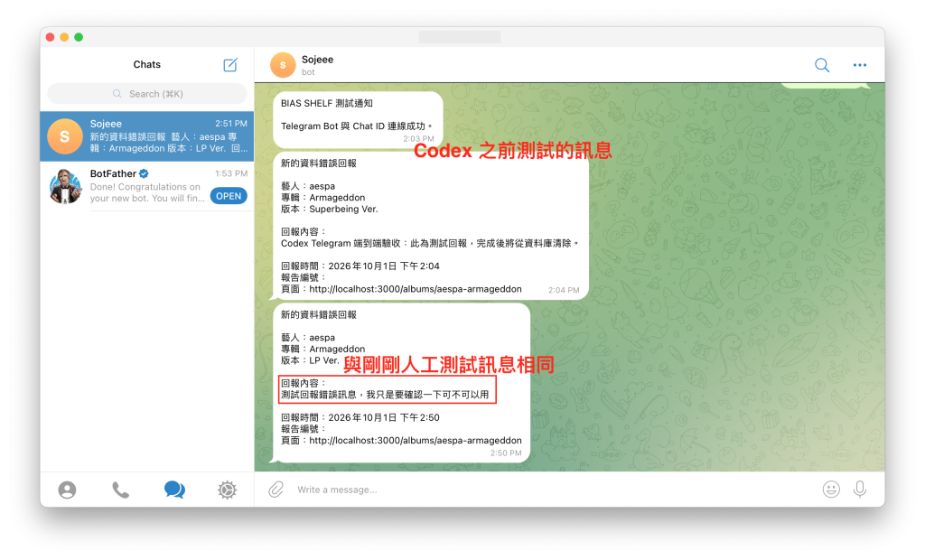Switch to the Contacts tab

tap(67, 490)
